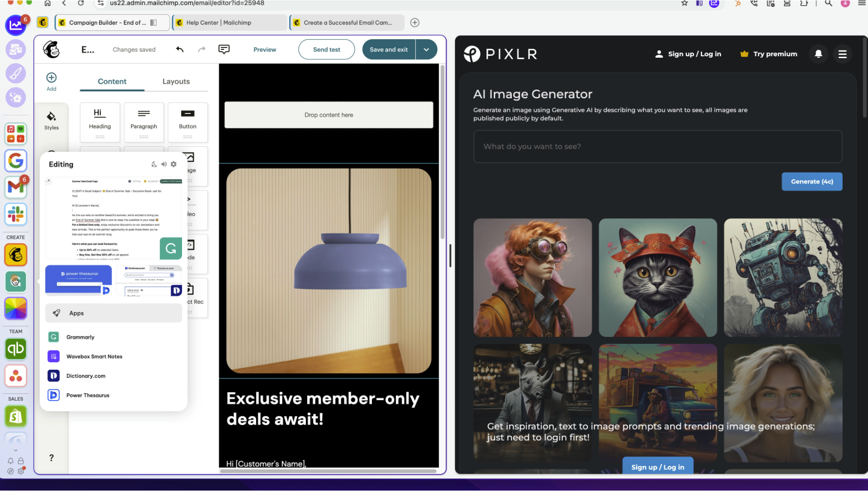Switch to the Layouts tab

tap(176, 82)
